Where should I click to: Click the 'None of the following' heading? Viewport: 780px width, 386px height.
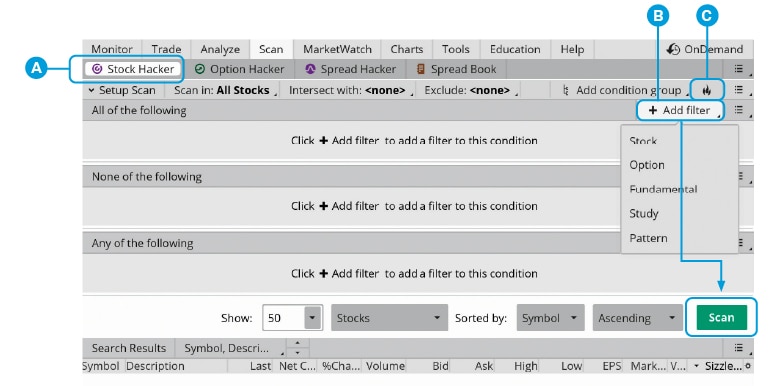[147, 177]
